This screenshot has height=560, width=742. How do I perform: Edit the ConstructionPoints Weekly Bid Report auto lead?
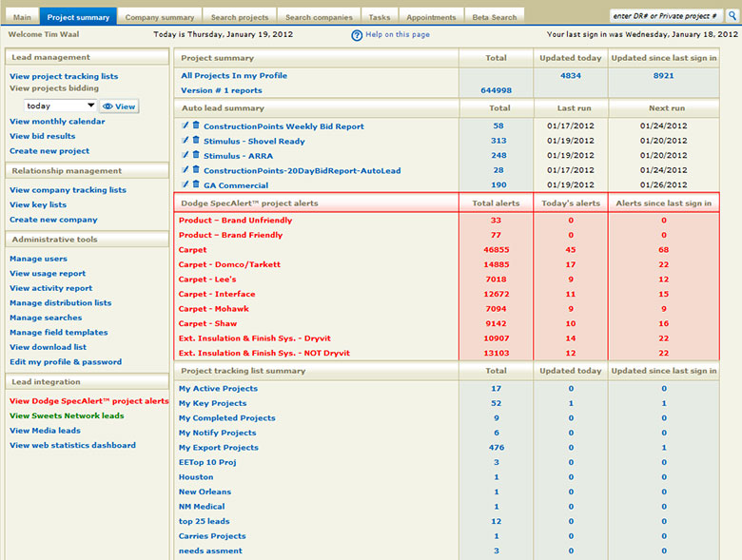pyautogui.click(x=185, y=126)
